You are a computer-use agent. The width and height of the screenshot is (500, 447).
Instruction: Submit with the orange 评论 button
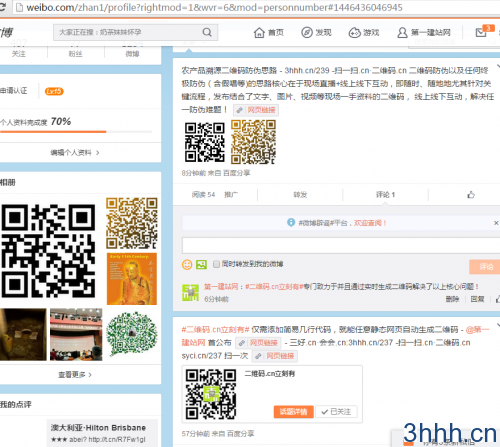click(485, 267)
